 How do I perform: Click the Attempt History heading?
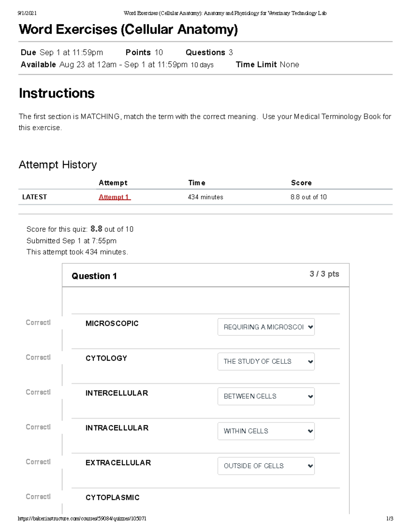pyautogui.click(x=58, y=165)
